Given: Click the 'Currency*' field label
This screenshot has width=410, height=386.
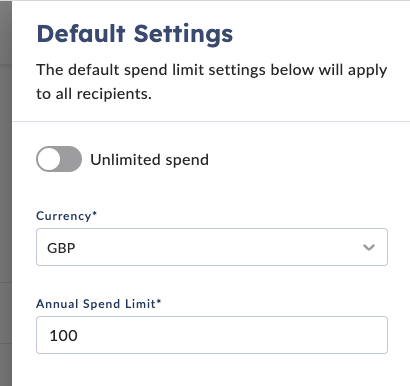Looking at the screenshot, I should point(66,216).
